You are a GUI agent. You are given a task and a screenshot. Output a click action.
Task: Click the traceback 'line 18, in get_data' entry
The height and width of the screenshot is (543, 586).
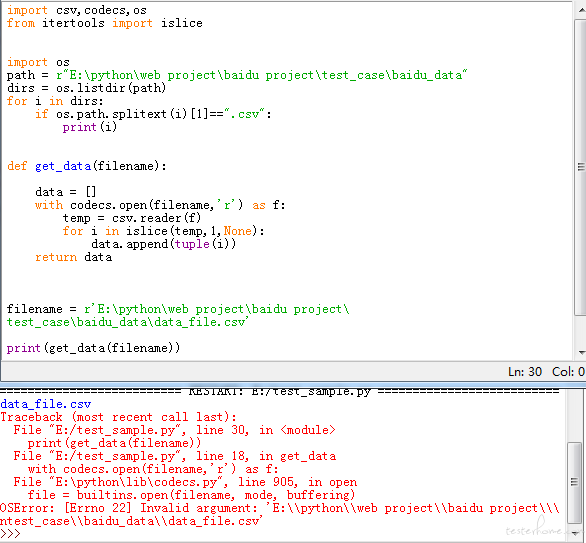175,456
